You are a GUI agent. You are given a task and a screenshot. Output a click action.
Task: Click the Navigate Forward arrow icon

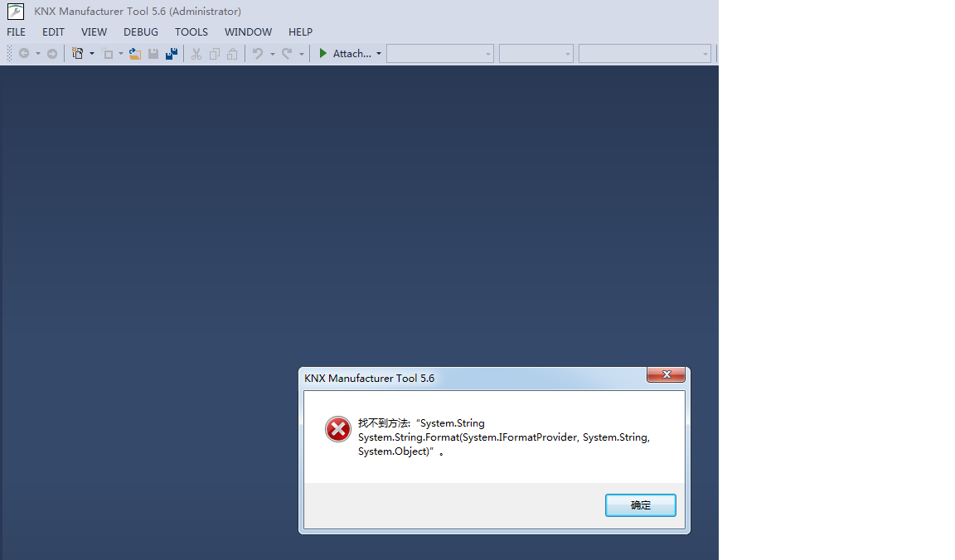[52, 54]
